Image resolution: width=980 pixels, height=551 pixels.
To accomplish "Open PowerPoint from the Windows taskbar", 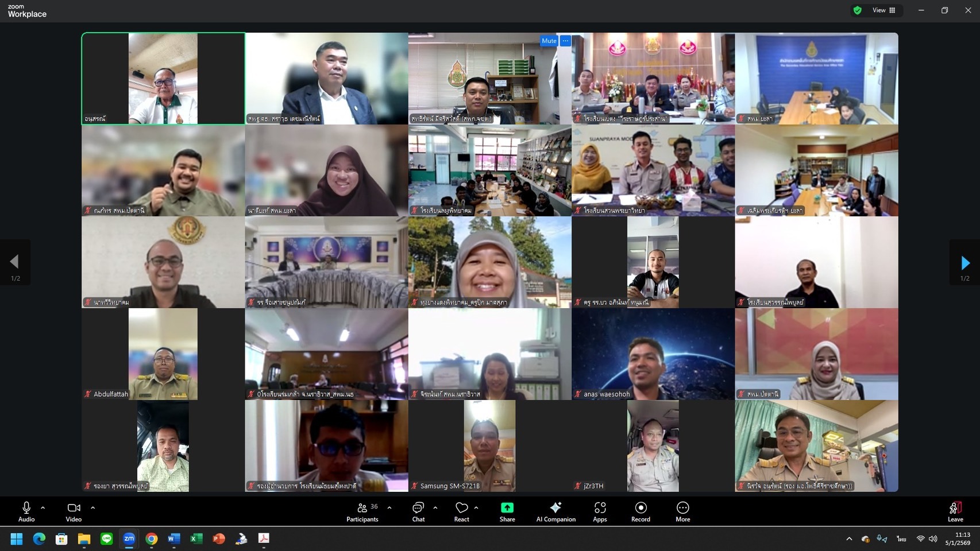I will 218,538.
